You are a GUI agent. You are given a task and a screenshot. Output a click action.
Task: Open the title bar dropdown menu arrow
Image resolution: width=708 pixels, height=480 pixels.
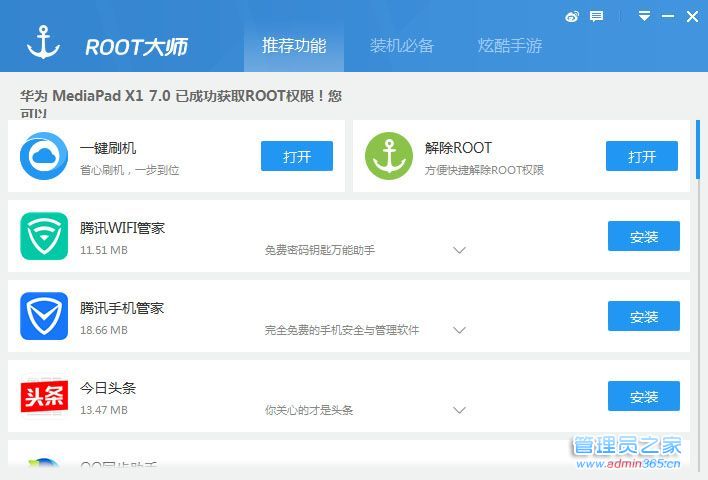coord(644,16)
